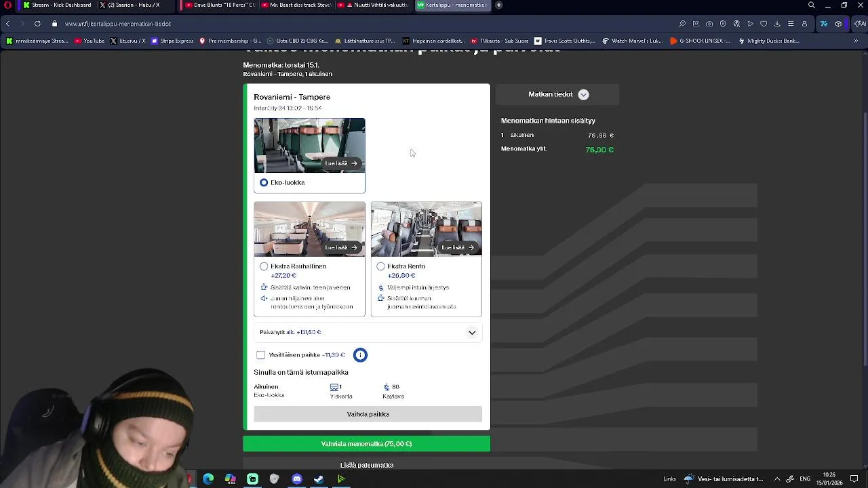This screenshot has height=488, width=868.
Task: Open Lue lisää on Eko-luokka image
Action: point(341,163)
